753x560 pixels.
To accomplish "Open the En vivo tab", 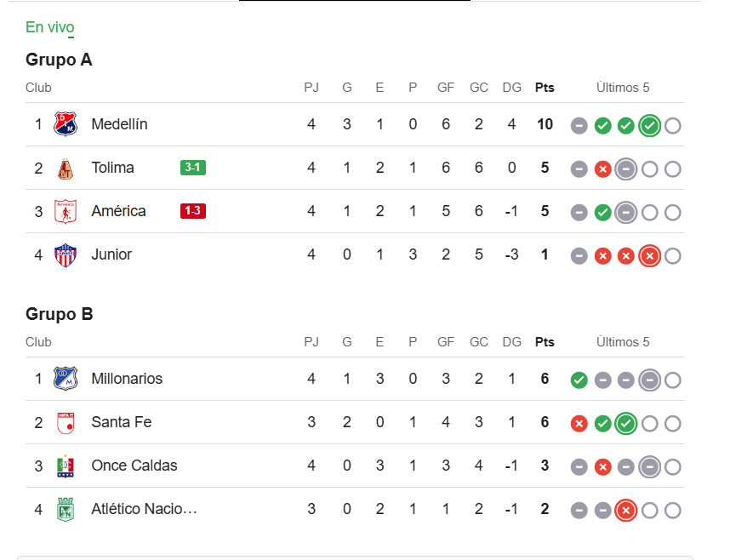I will (x=50, y=27).
